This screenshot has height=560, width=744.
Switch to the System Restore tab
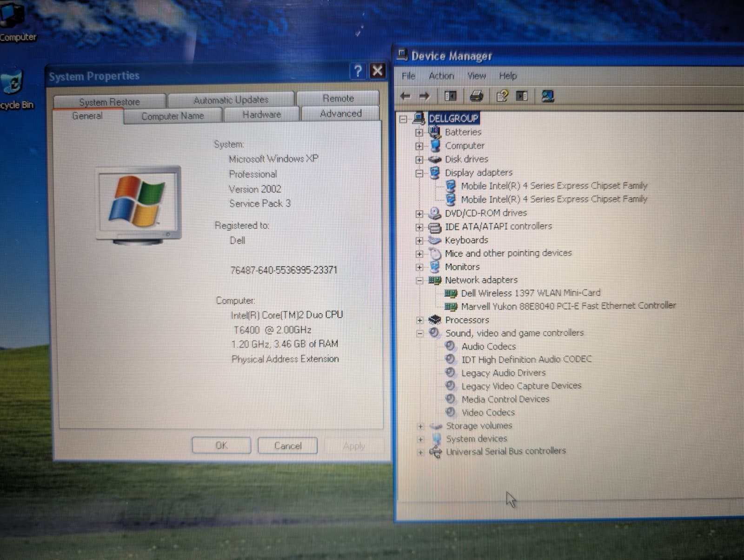click(109, 101)
